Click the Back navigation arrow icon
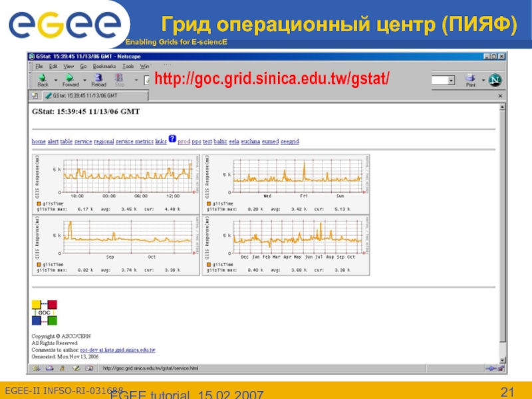Screen dimensions: 532x399 [43, 78]
